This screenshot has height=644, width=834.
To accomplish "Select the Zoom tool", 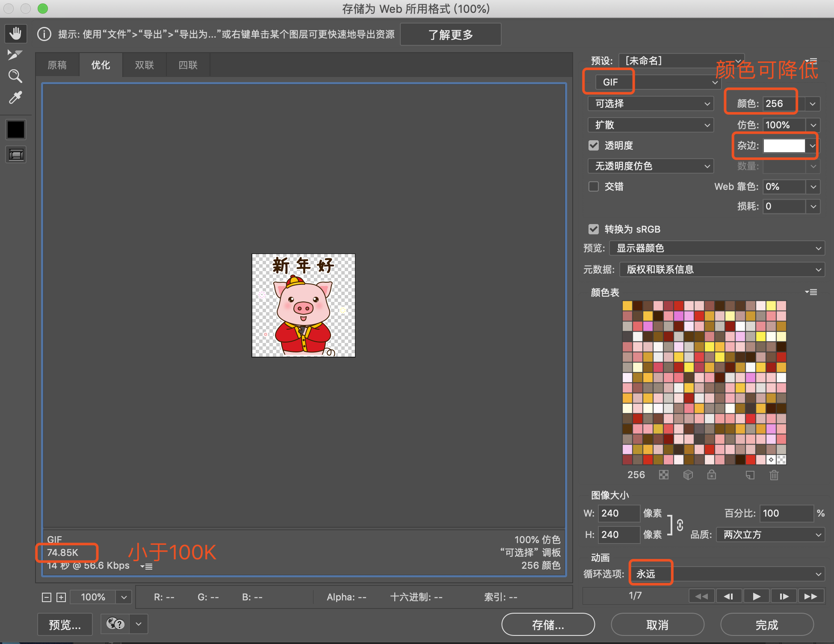I will click(x=15, y=76).
